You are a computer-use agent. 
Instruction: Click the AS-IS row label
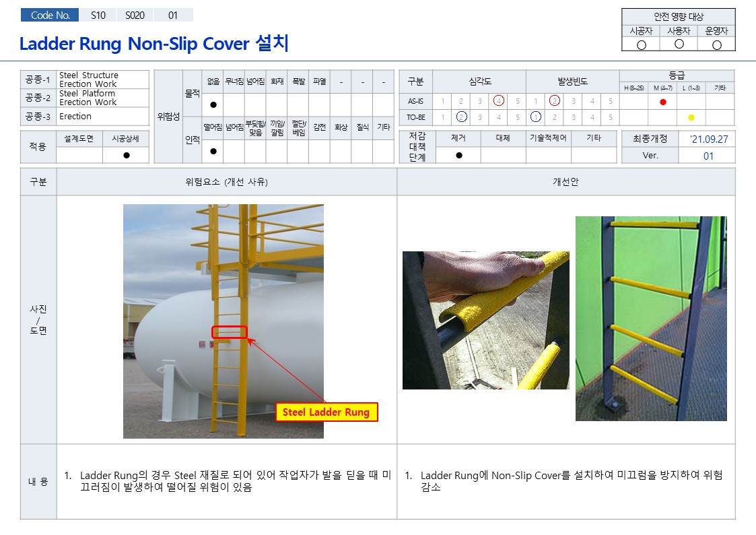[415, 101]
